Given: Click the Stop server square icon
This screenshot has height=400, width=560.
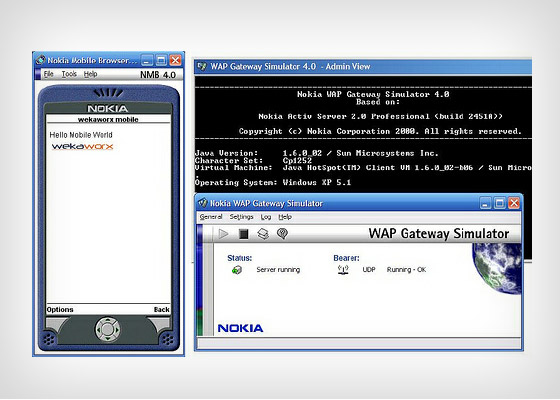Looking at the screenshot, I should 244,234.
